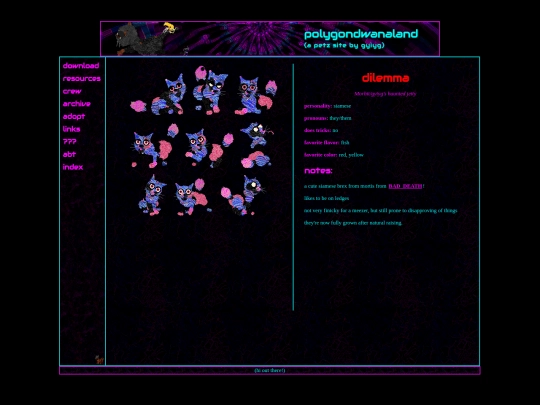Click the pink 'notes:' heading
The height and width of the screenshot is (405, 540).
[318, 170]
